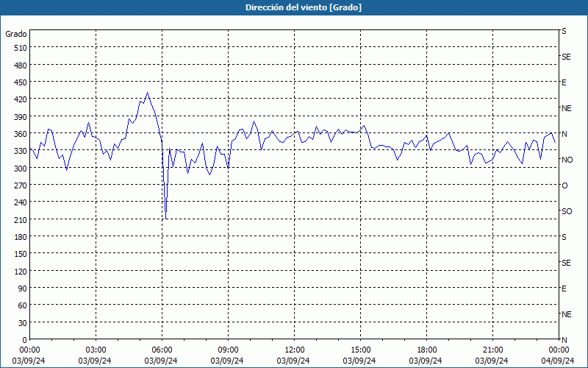
Task: Click the 04/09/24 date label
Action: [559, 361]
